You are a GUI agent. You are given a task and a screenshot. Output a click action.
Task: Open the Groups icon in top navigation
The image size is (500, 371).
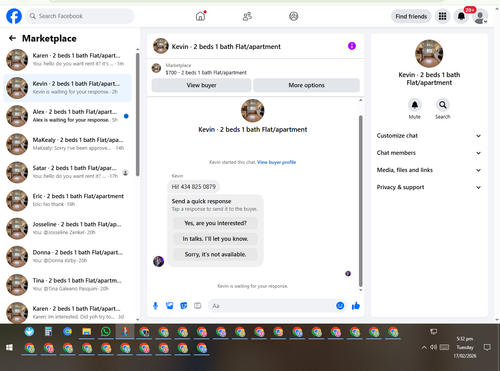pyautogui.click(x=294, y=16)
